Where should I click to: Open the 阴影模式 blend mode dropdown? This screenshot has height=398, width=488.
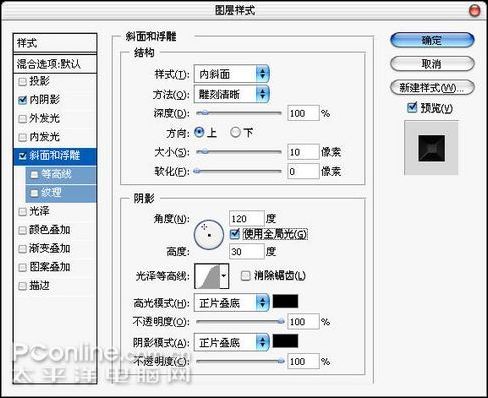click(231, 342)
